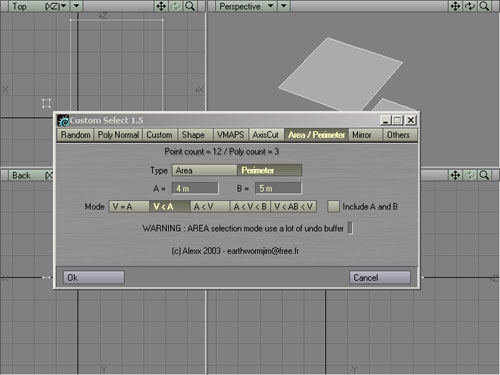Image resolution: width=500 pixels, height=375 pixels.
Task: Click the move icon in Top viewport header
Action: tap(161, 6)
